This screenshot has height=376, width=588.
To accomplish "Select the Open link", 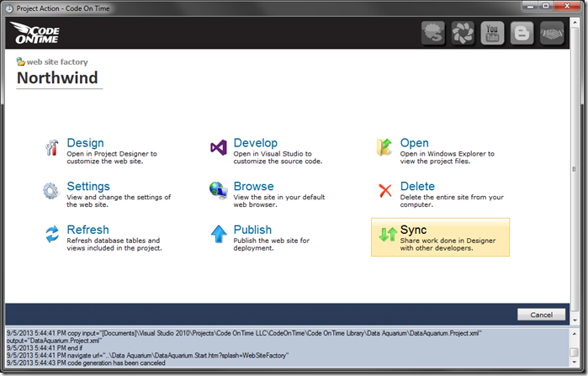I will click(x=414, y=143).
